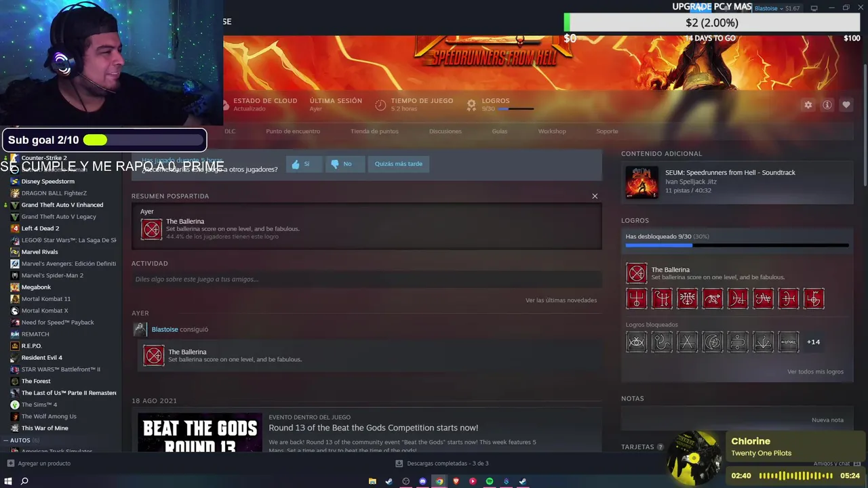Open the Beat the Gods Round 13 thumbnail
Image resolution: width=868 pixels, height=488 pixels.
point(200,432)
